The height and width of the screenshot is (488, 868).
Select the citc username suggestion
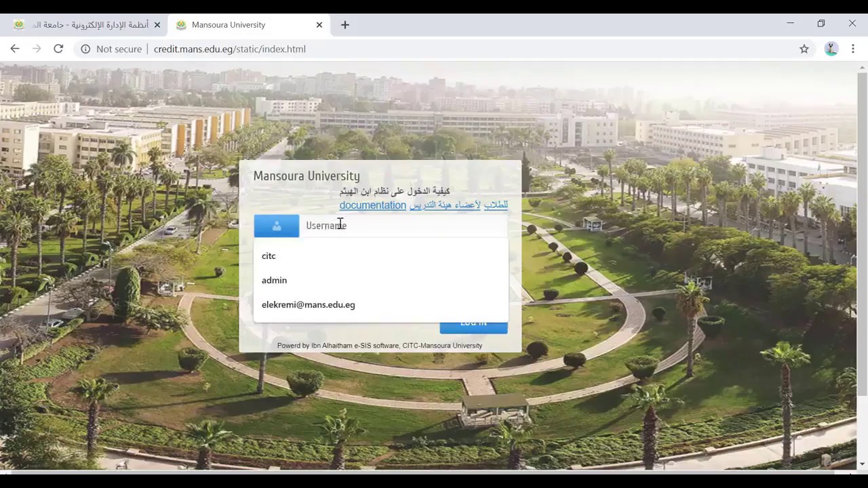[380, 256]
